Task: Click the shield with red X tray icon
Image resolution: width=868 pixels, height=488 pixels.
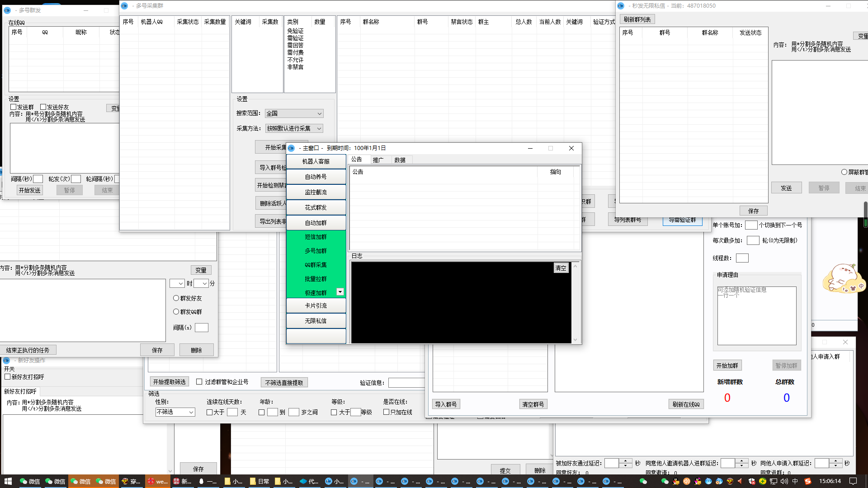Action: [752, 481]
